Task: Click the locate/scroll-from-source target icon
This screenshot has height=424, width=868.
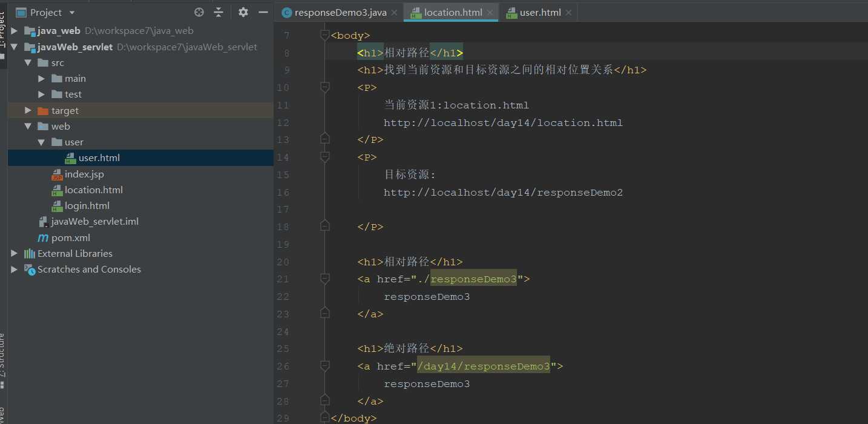Action: click(199, 12)
